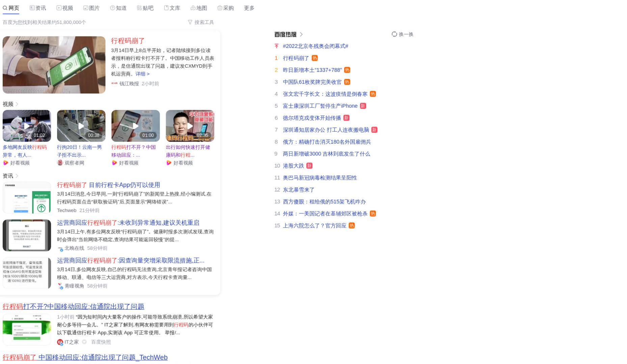Go to the 贴吧 tab
This screenshot has width=627, height=364.
click(145, 8)
